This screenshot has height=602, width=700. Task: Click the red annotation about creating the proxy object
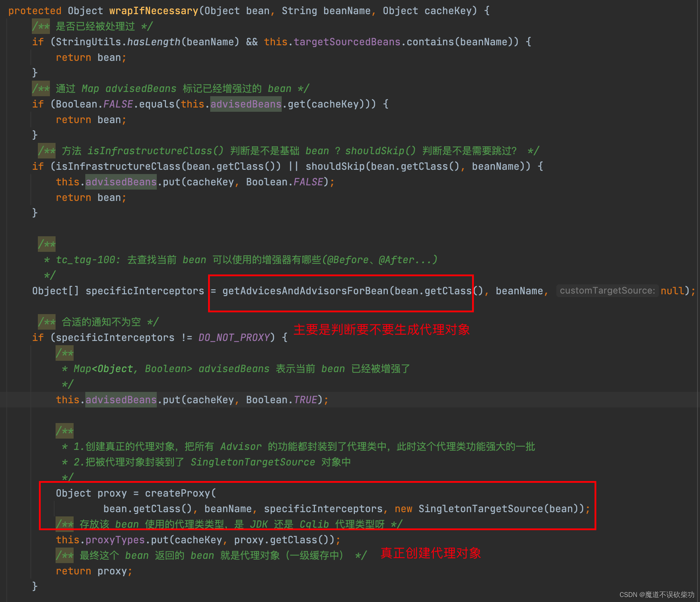point(430,553)
